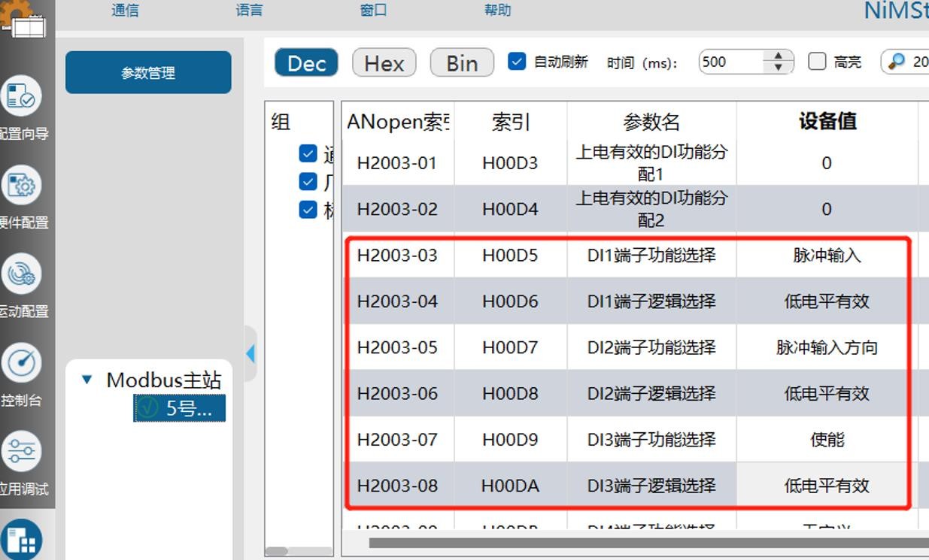Click the H2003-05 cell
Image resolution: width=929 pixels, height=560 pixels.
[398, 347]
